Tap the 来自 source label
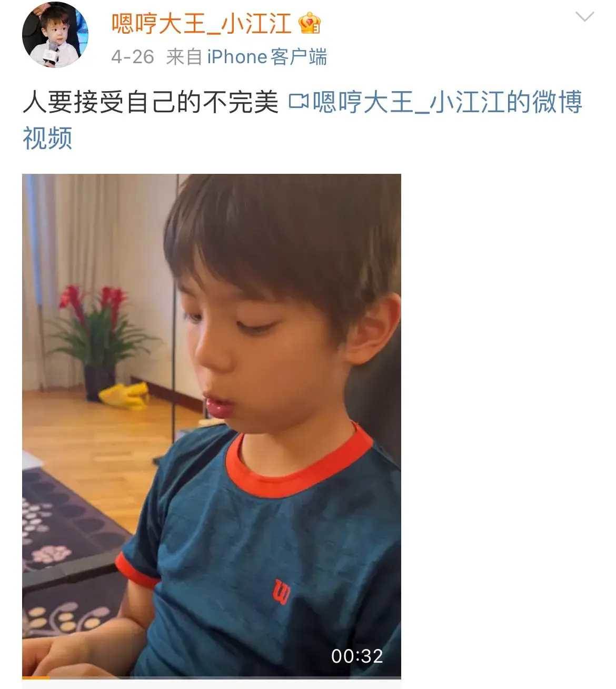This screenshot has height=689, width=616. point(184,57)
